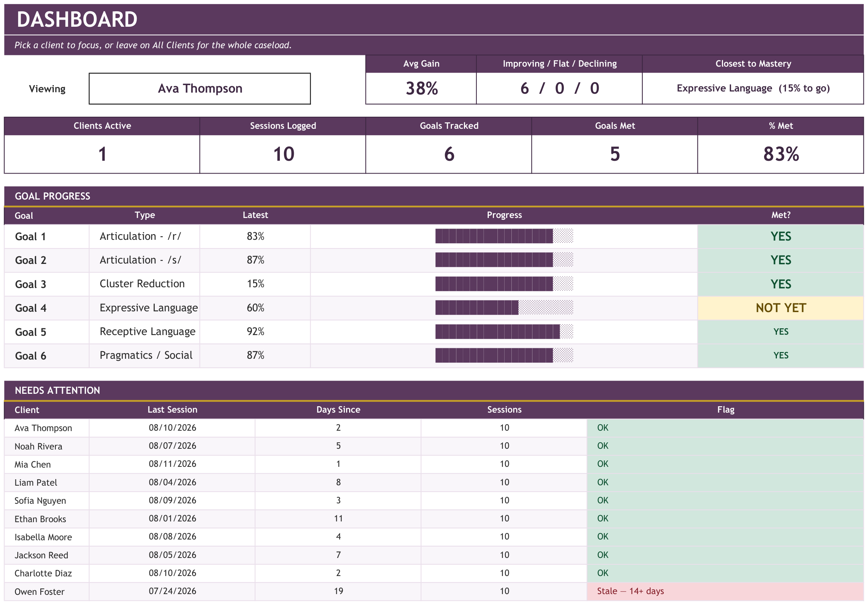Select the DASHBOARD title
868x605 pixels.
(77, 19)
